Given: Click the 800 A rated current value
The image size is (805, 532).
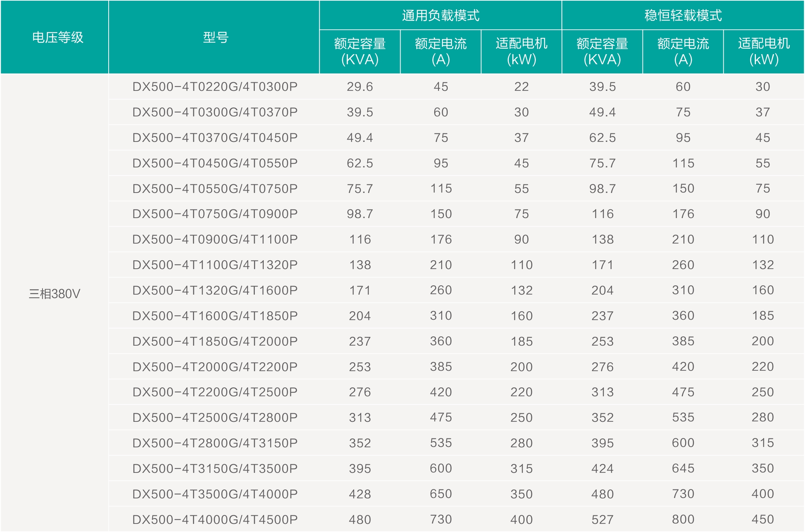Looking at the screenshot, I should coord(683,520).
